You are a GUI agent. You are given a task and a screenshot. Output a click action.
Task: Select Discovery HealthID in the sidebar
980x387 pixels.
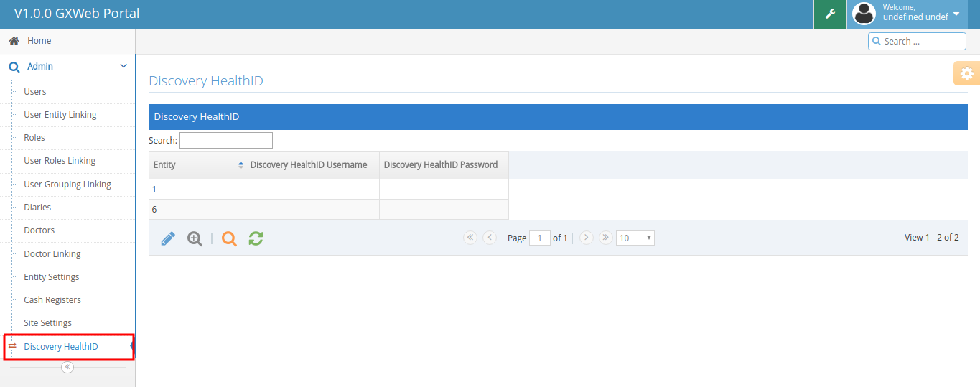coord(69,347)
